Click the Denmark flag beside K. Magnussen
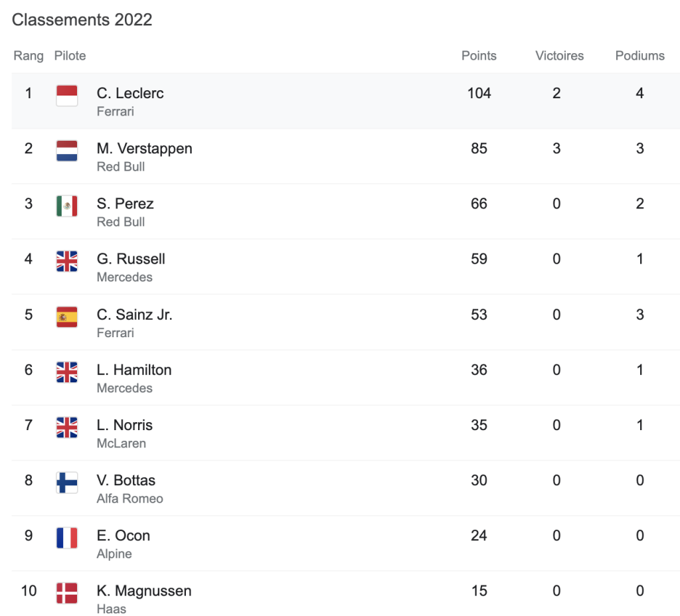 (67, 593)
